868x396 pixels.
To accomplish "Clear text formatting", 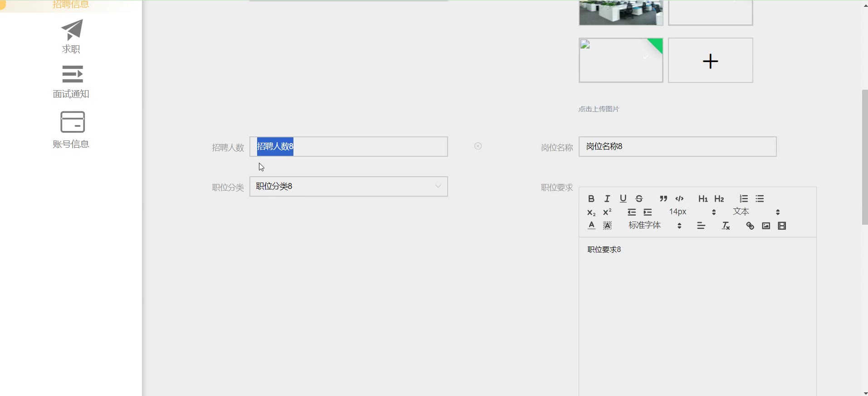I will click(x=726, y=226).
